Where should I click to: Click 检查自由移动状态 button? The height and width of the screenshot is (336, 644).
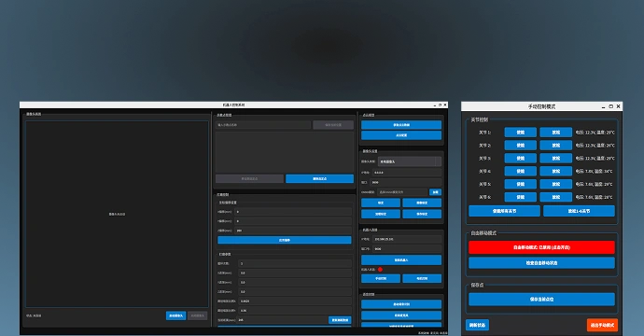[541, 263]
